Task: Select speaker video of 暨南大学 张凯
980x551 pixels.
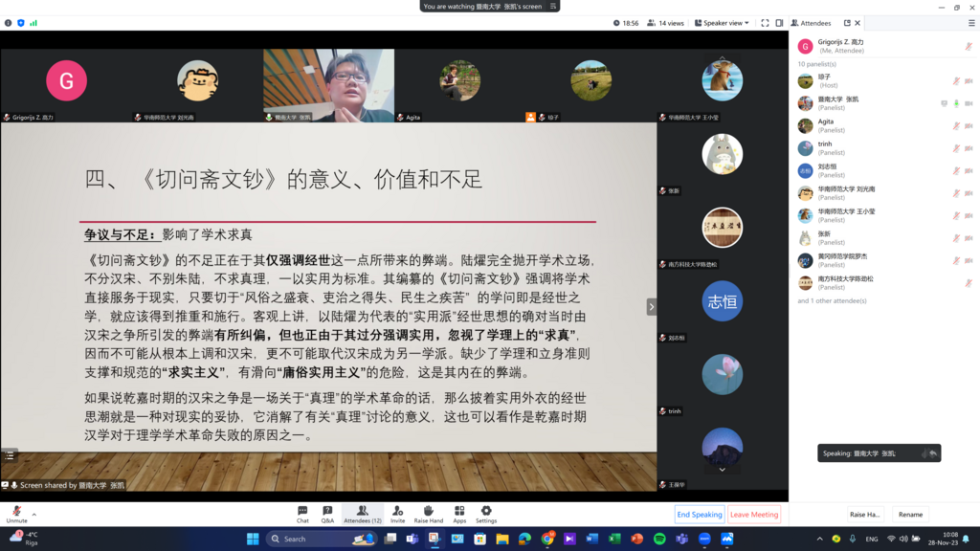Action: pos(329,85)
